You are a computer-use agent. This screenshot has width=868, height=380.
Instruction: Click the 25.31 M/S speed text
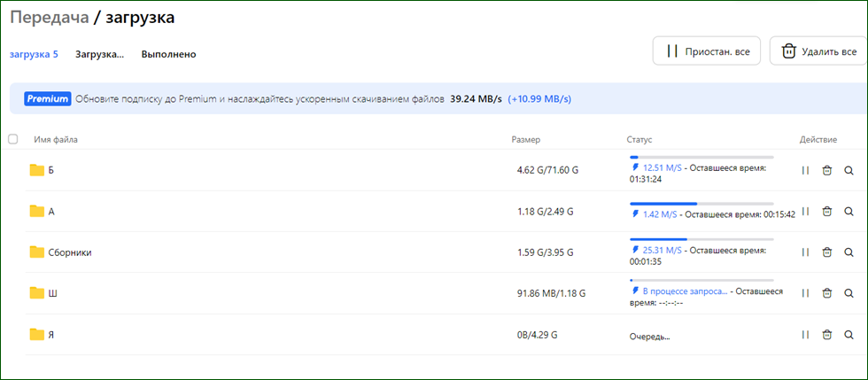click(x=663, y=251)
